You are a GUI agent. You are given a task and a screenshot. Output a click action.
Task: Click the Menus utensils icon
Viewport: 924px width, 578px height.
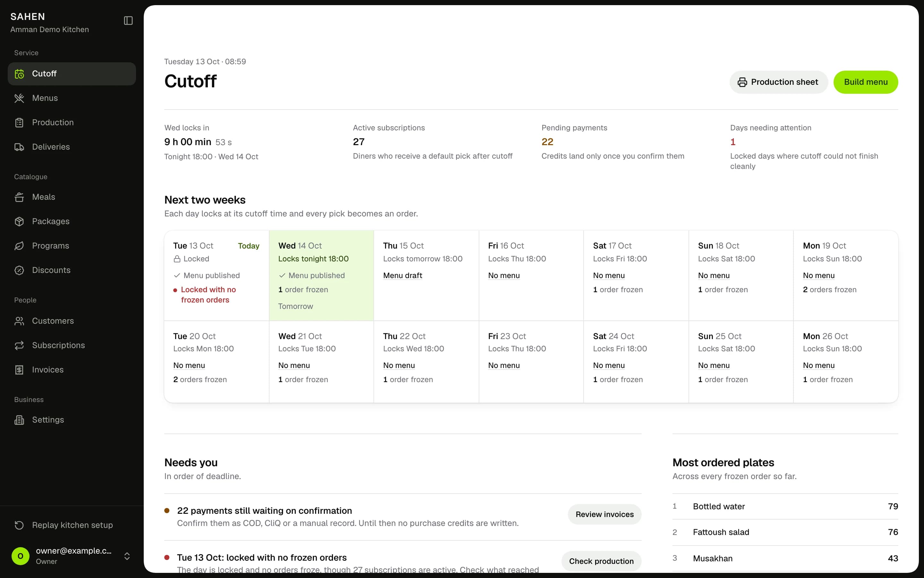click(x=19, y=98)
